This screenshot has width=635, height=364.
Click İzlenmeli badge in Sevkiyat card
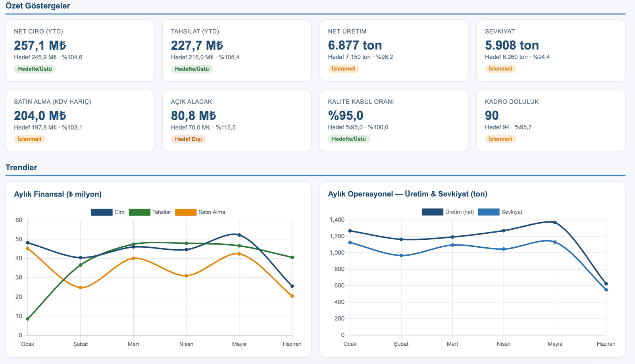click(x=500, y=69)
